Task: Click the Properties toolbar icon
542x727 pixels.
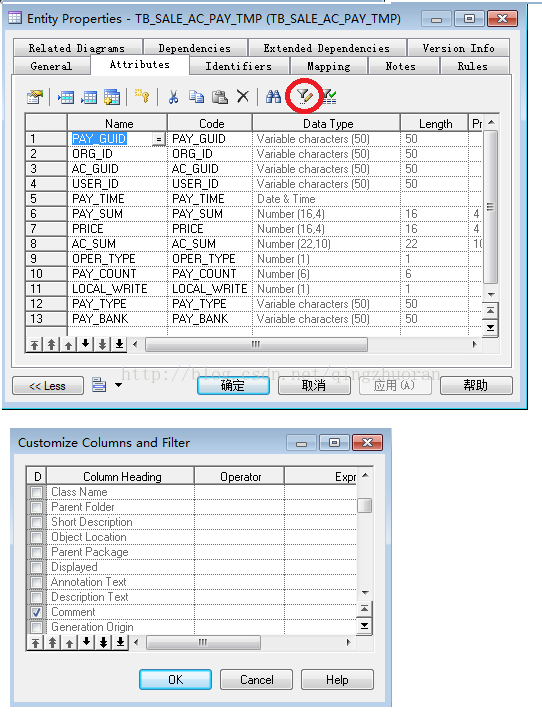Action: 35,97
